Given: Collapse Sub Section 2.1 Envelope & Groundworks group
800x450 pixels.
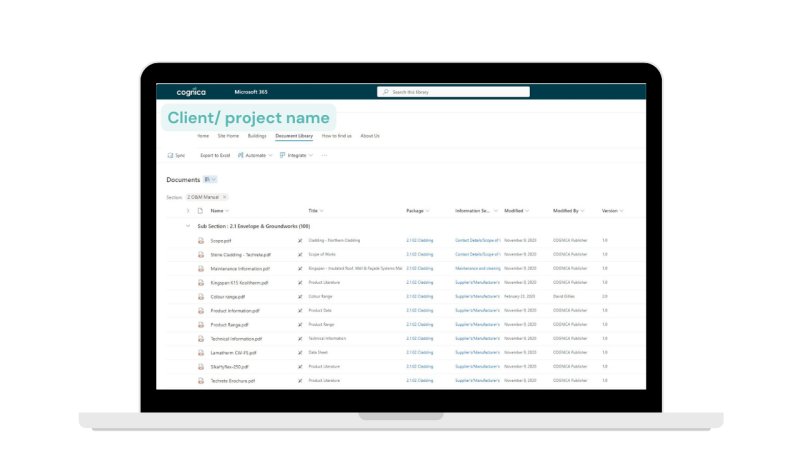Looking at the screenshot, I should (x=188, y=227).
